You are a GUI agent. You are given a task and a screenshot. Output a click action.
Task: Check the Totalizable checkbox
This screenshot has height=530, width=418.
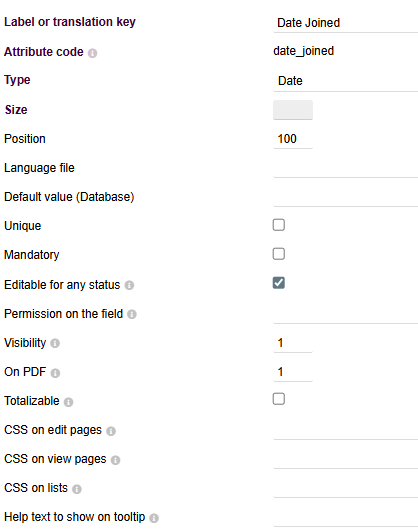(279, 399)
